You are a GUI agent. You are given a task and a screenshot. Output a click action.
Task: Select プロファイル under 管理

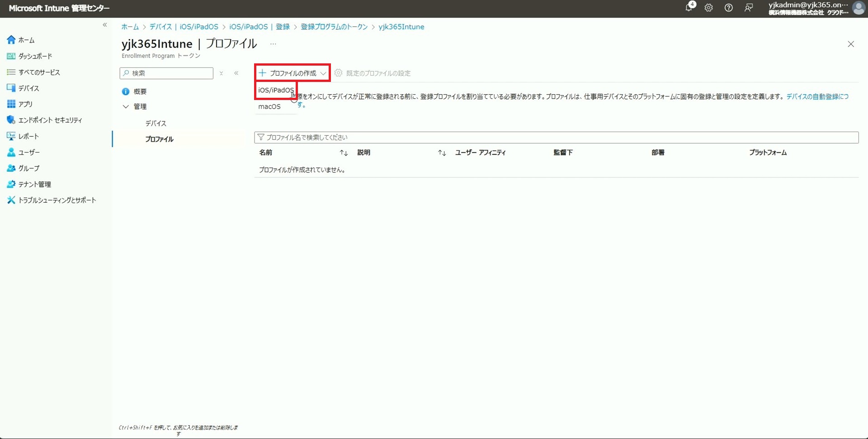(159, 139)
